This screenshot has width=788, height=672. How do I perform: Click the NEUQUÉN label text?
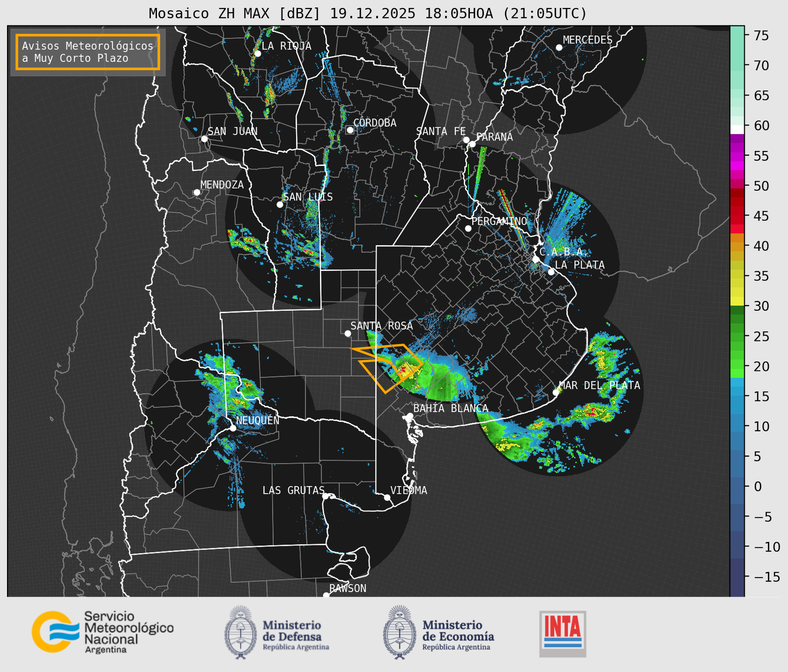click(258, 421)
